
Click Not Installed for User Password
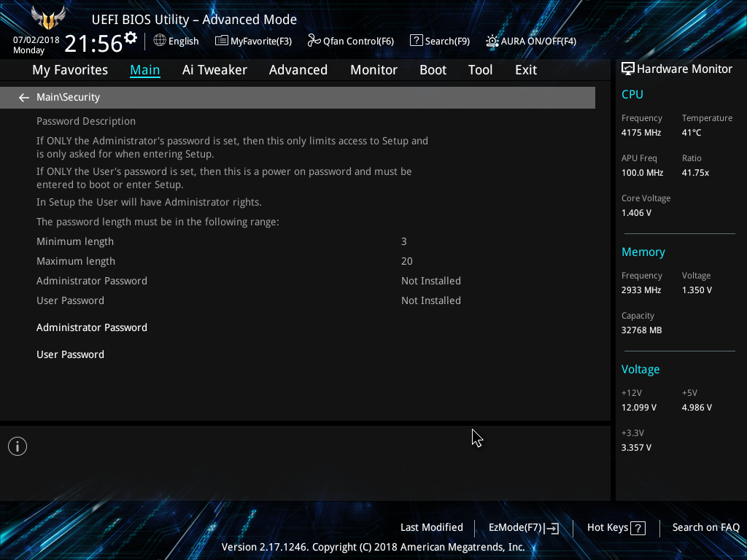point(430,300)
